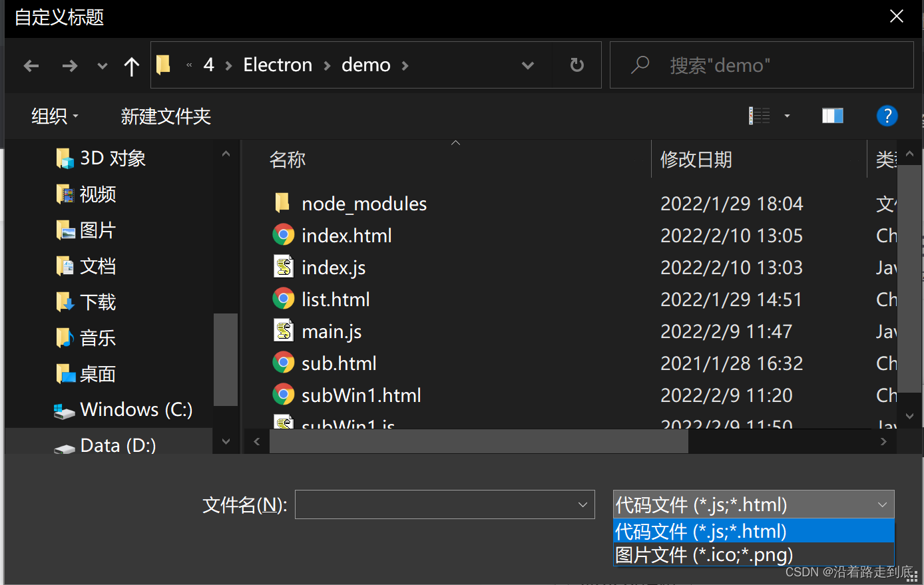Open the file type filter dropdown
This screenshot has width=924, height=585.
882,504
